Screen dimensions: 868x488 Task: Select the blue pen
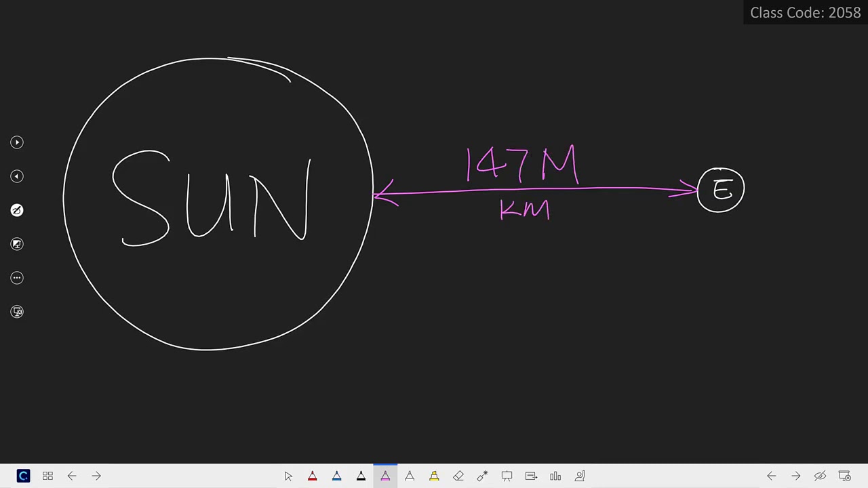pos(337,476)
